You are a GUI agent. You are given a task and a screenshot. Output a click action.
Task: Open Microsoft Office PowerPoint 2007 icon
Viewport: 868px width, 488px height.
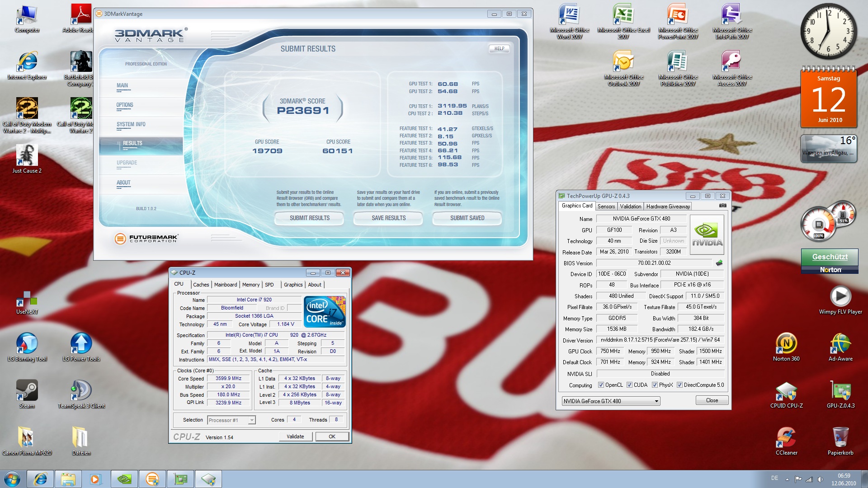point(678,22)
